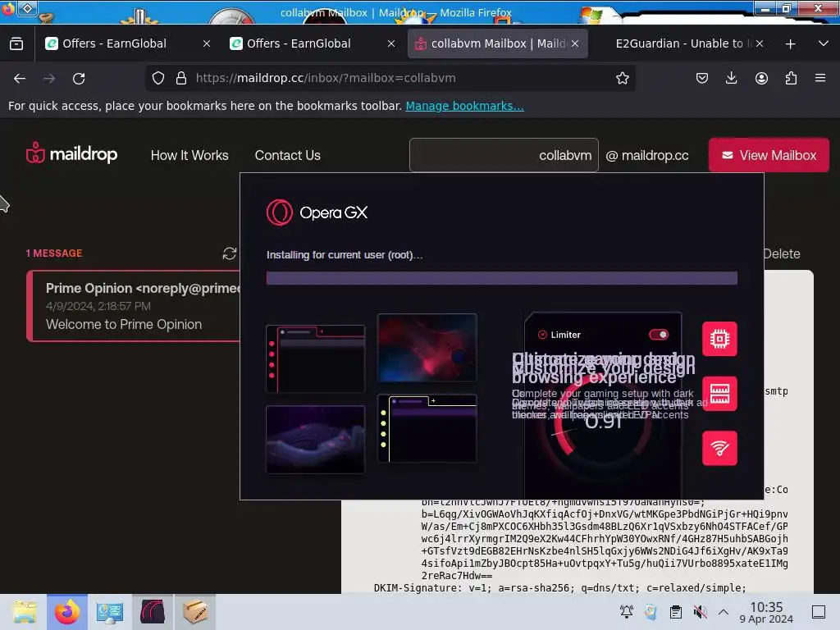Image resolution: width=840 pixels, height=630 pixels.
Task: Pick the yellow-accent browser theme thumbnail
Action: (x=427, y=428)
